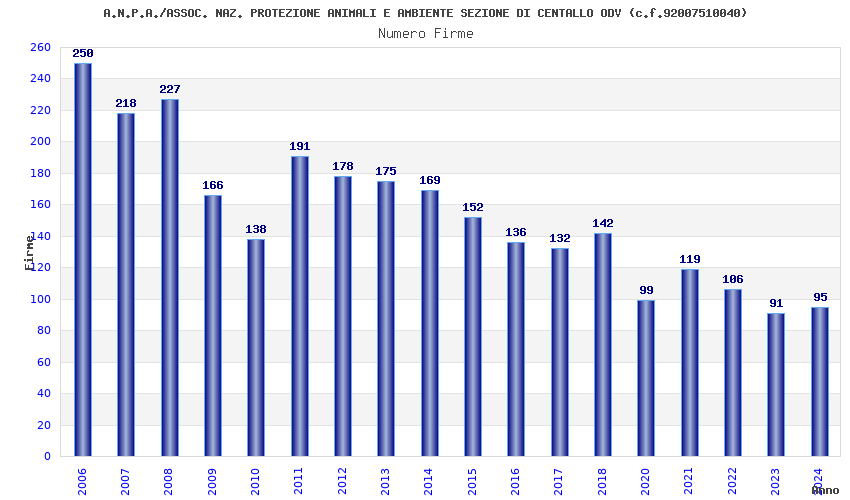Click the value label '227'
Image resolution: width=850 pixels, height=500 pixels.
170,89
